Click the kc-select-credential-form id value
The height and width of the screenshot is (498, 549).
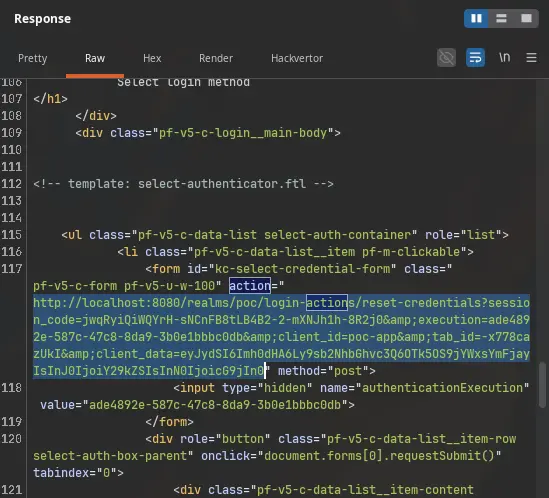pyautogui.click(x=303, y=269)
